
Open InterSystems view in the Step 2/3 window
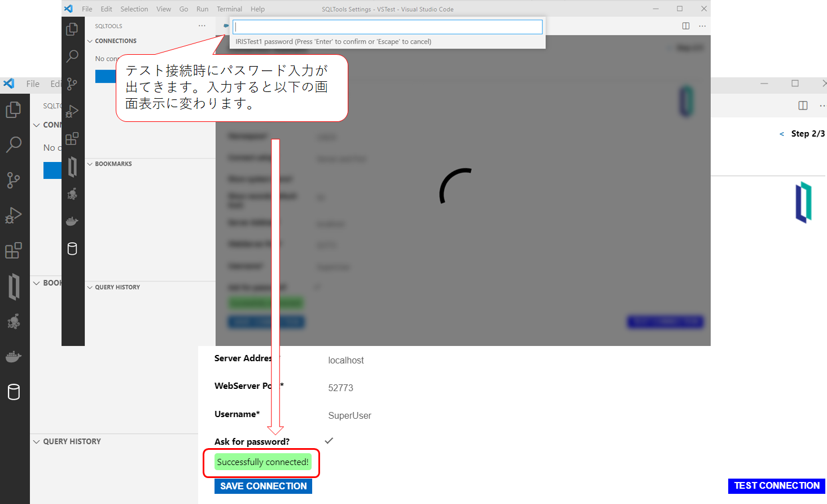pyautogui.click(x=14, y=286)
